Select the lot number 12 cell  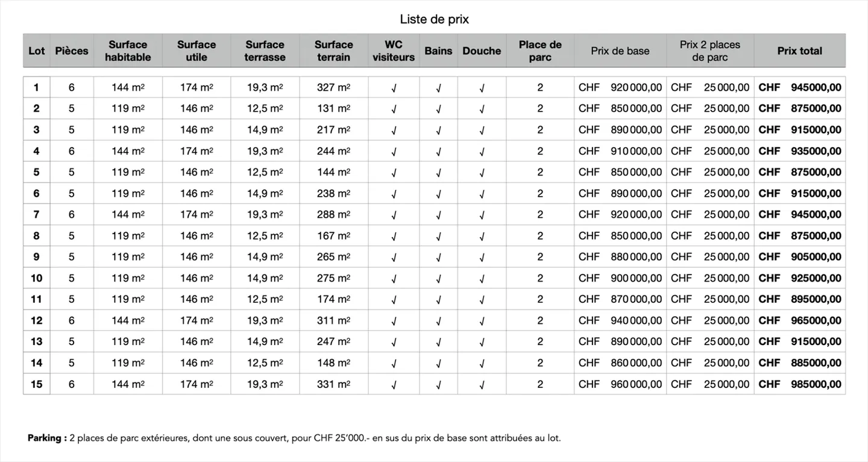[37, 320]
